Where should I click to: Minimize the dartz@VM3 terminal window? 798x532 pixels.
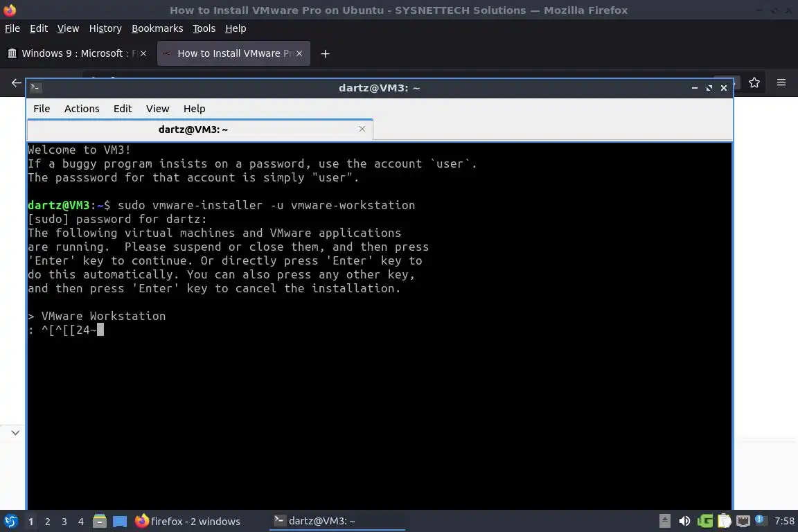coord(695,88)
